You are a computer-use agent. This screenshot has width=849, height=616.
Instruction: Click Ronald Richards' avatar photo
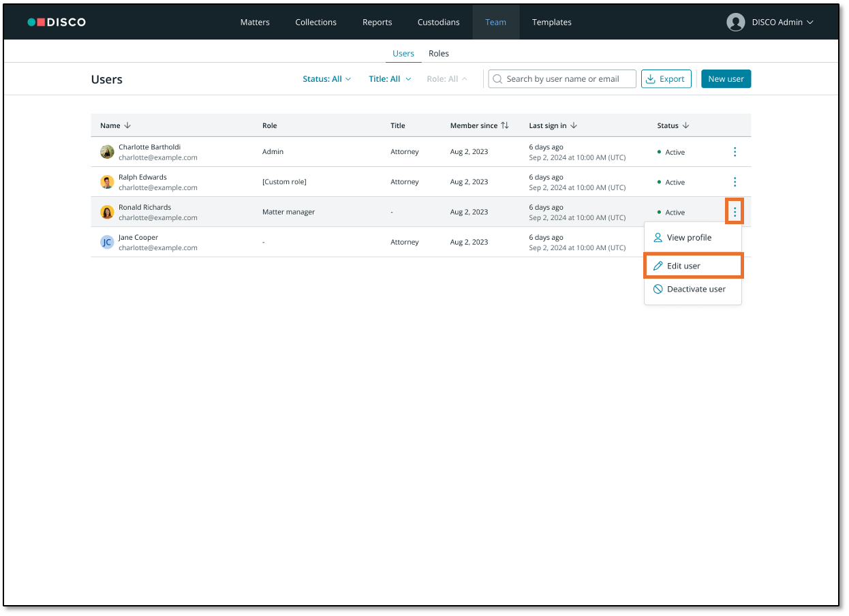pyautogui.click(x=107, y=212)
